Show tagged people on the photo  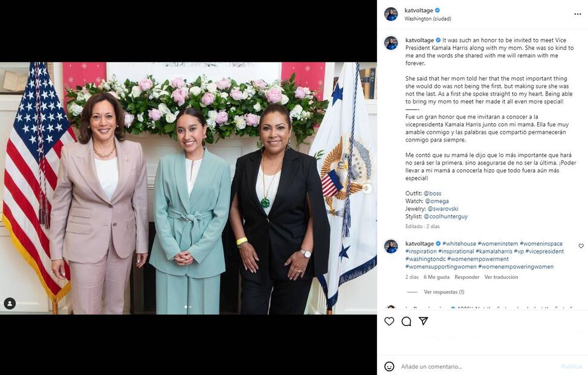point(10,303)
